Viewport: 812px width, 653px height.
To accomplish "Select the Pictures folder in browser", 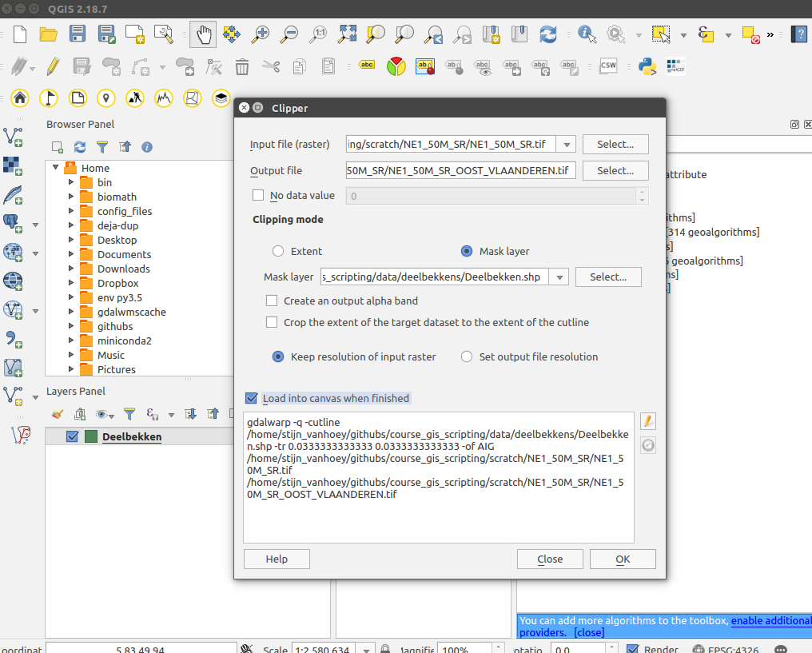I will (117, 370).
